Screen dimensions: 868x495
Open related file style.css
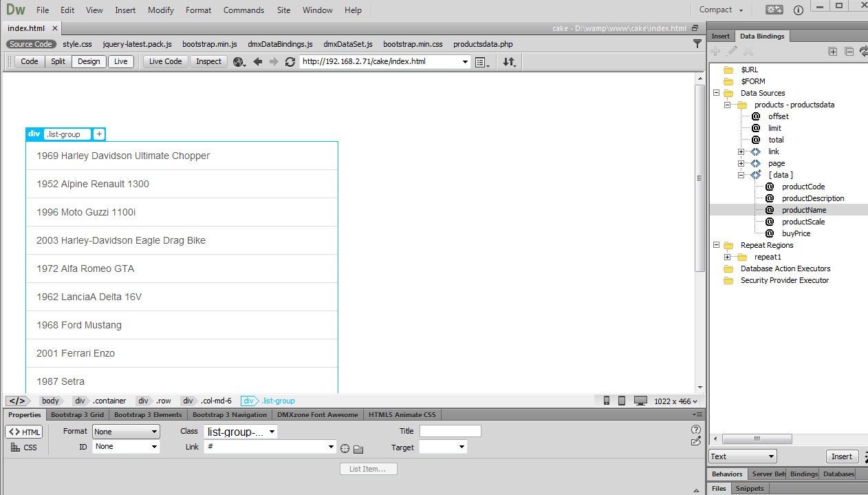click(x=77, y=43)
